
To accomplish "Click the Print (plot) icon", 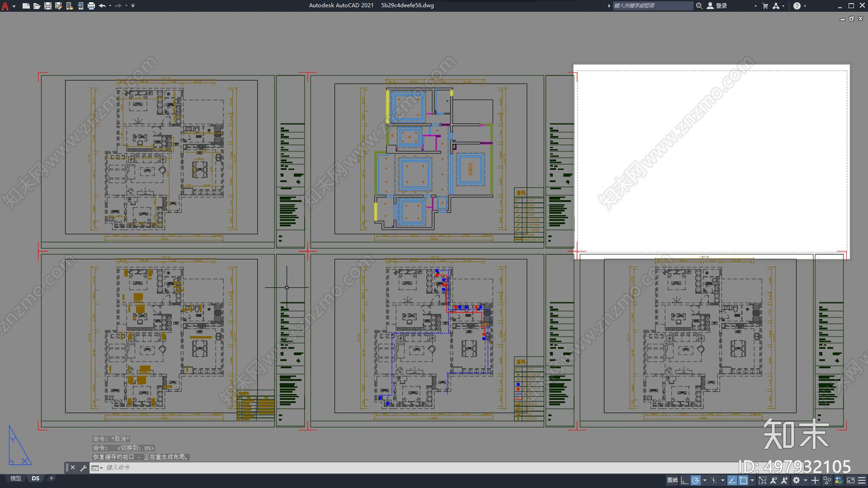I will (x=91, y=6).
